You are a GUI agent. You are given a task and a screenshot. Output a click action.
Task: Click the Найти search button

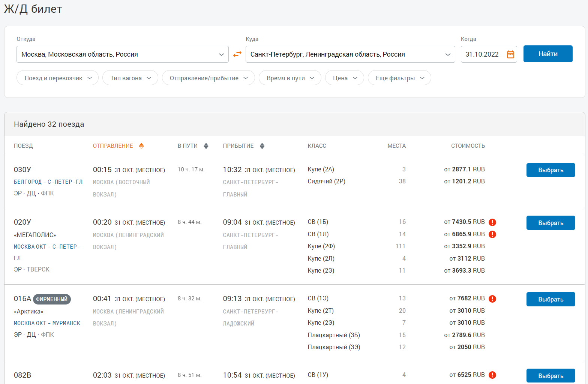click(x=548, y=54)
